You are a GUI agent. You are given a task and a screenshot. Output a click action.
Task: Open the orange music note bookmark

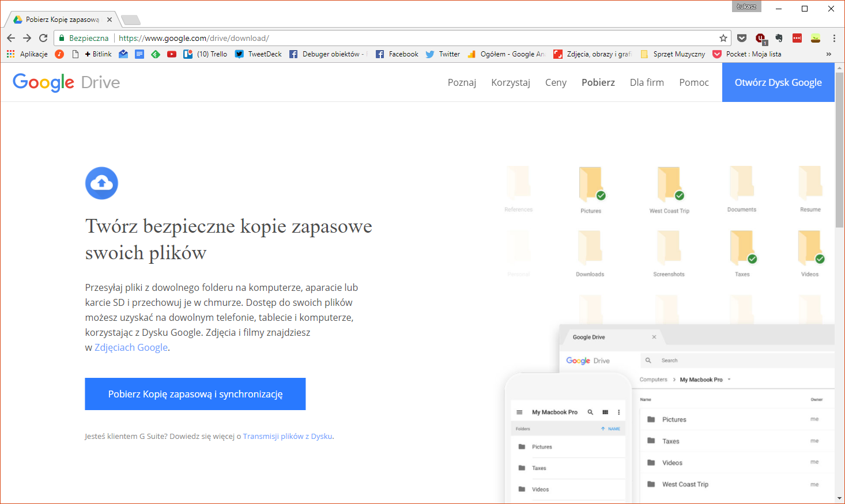(x=59, y=54)
